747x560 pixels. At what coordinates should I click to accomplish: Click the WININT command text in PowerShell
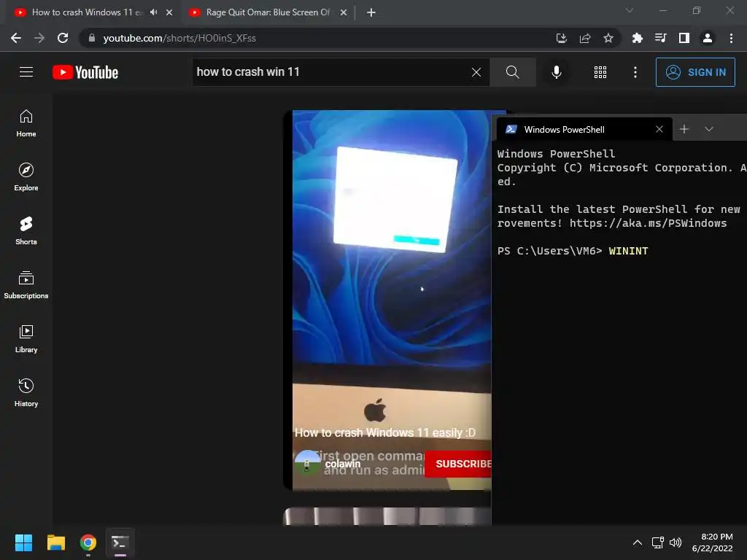click(628, 251)
